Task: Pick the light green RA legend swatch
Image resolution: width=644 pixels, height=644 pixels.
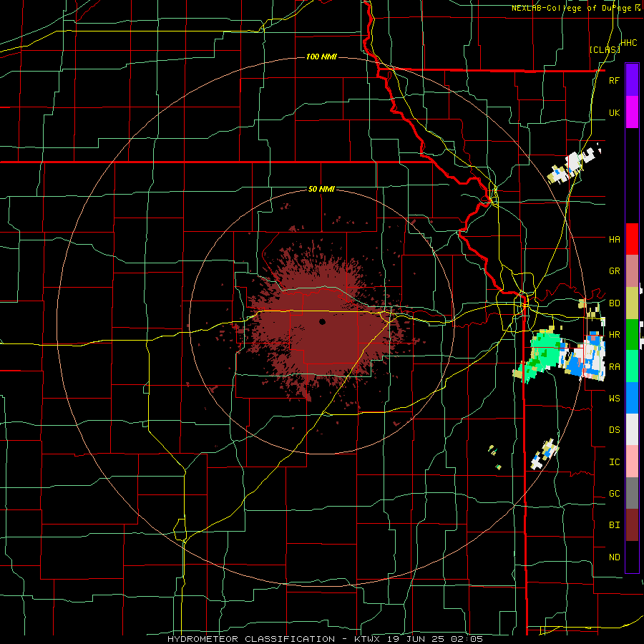Action: coord(632,366)
